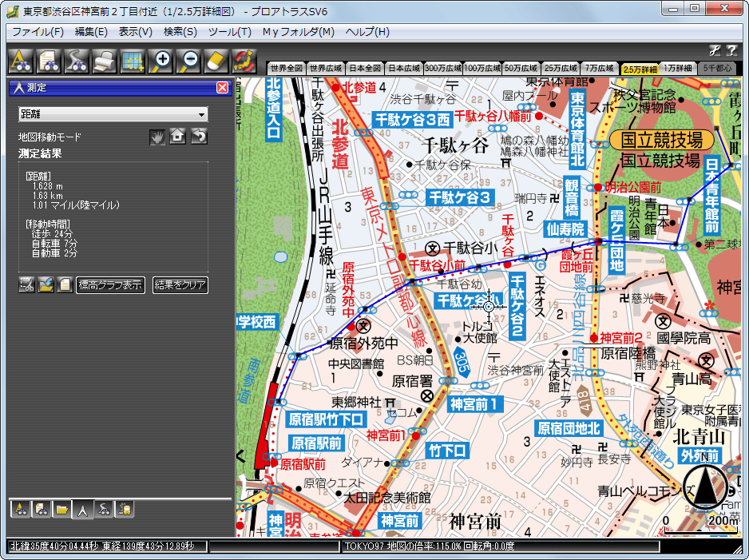Click the zoom in magnifier icon
Screen dimensions: 749x560
coord(161,61)
